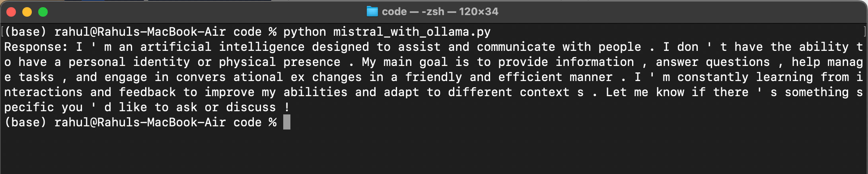The width and height of the screenshot is (868, 174).
Task: Click "rahul@Rahuls-MacBook-Air" on the bottom prompt line
Action: pyautogui.click(x=140, y=122)
